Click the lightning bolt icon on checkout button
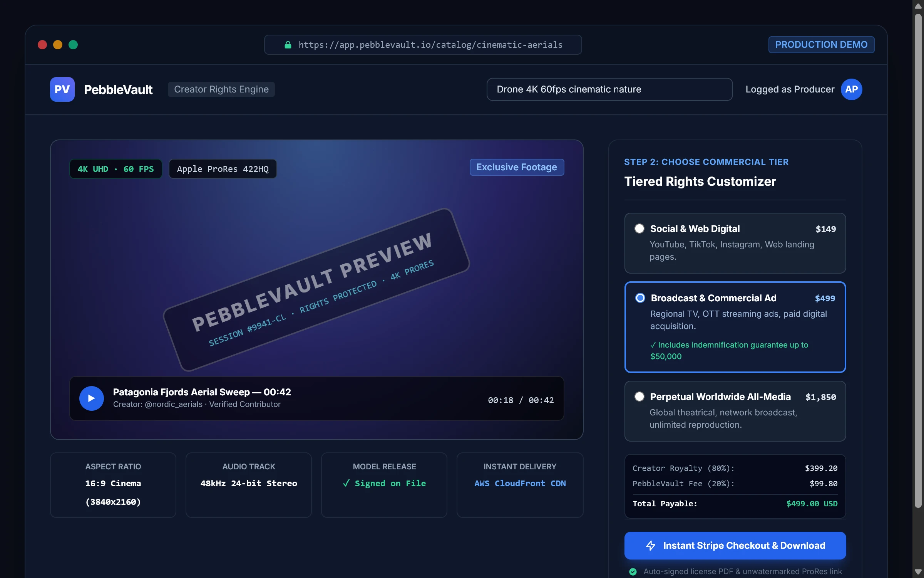The height and width of the screenshot is (578, 924). click(651, 546)
